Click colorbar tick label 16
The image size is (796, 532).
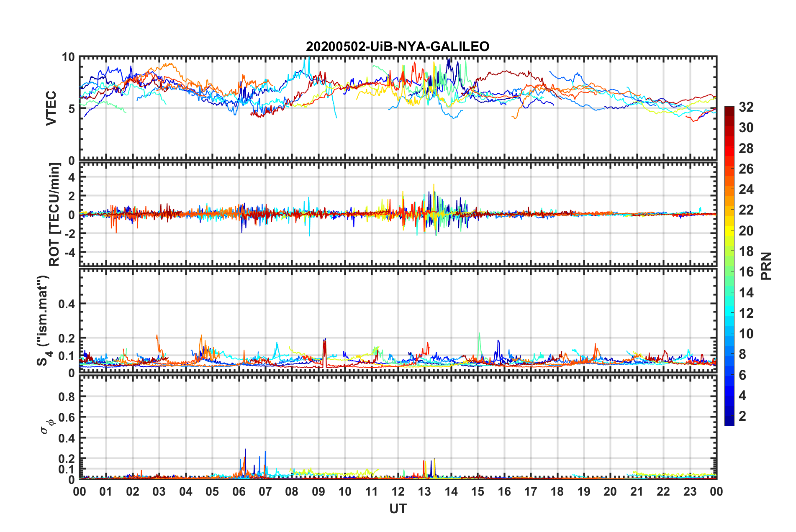tap(746, 272)
